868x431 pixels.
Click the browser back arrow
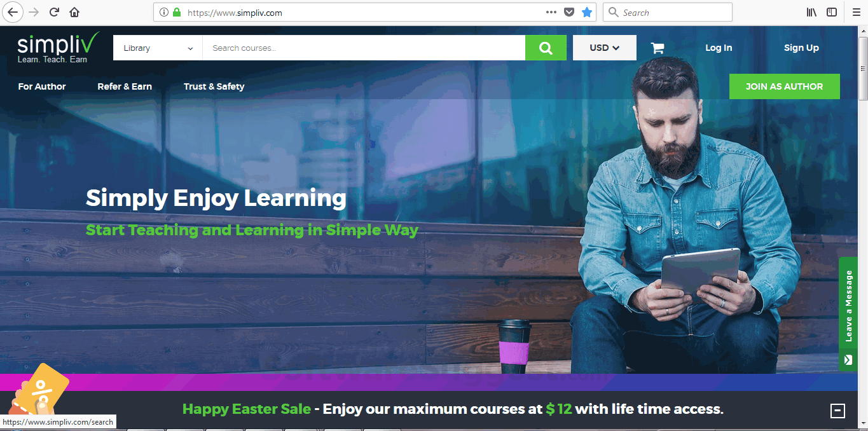point(12,12)
